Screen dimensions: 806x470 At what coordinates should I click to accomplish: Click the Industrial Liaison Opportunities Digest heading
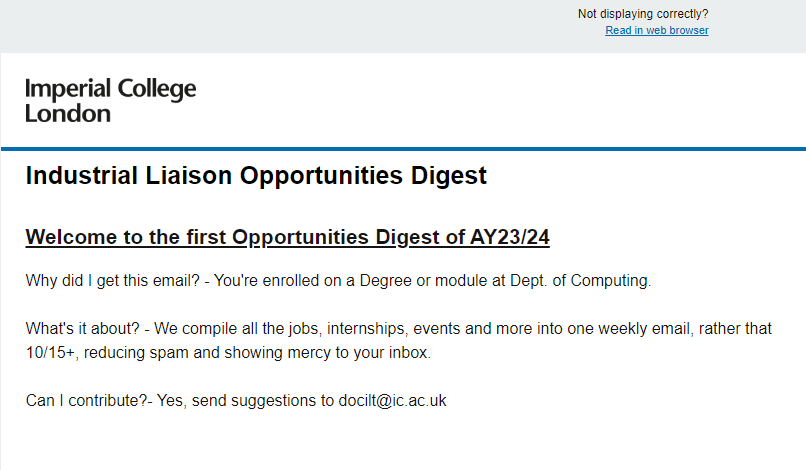(x=256, y=176)
